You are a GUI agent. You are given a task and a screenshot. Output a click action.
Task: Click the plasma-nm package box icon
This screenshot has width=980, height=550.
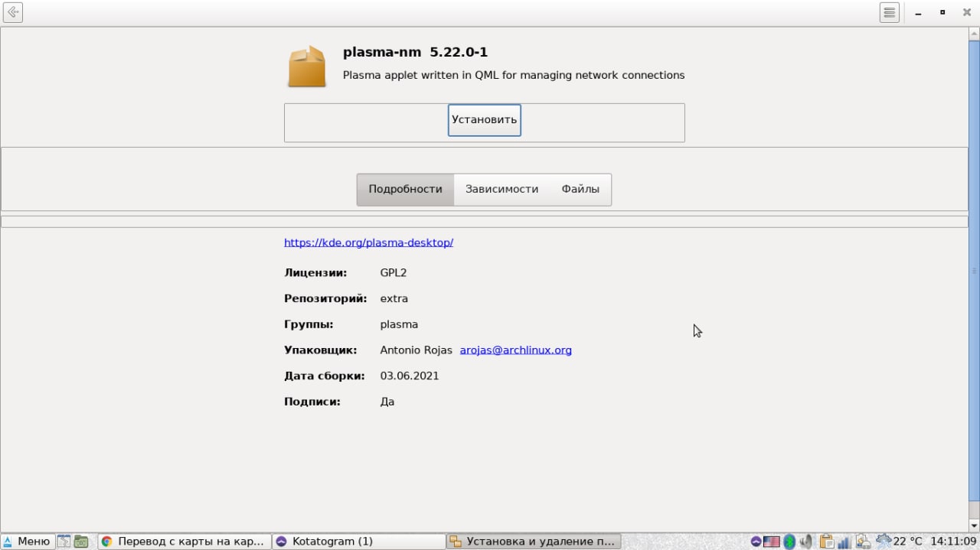[x=307, y=67]
